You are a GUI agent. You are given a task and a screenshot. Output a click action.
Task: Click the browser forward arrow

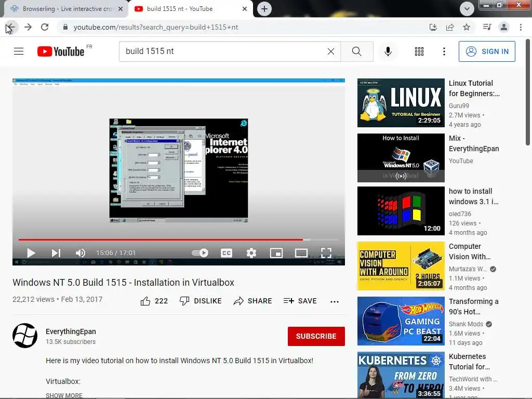click(28, 27)
